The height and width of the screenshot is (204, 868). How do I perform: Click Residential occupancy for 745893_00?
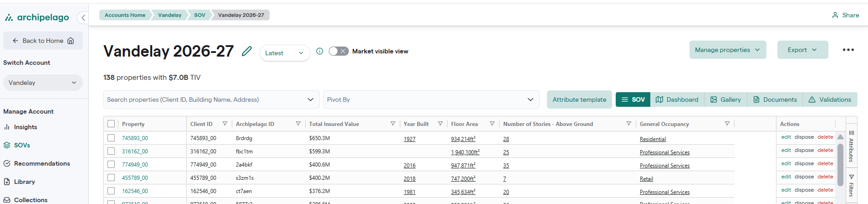[653, 139]
